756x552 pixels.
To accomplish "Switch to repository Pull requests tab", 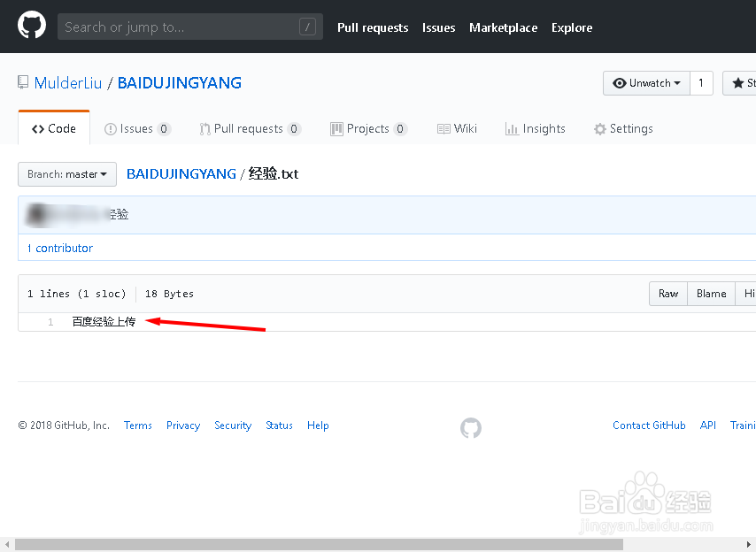I will point(251,128).
